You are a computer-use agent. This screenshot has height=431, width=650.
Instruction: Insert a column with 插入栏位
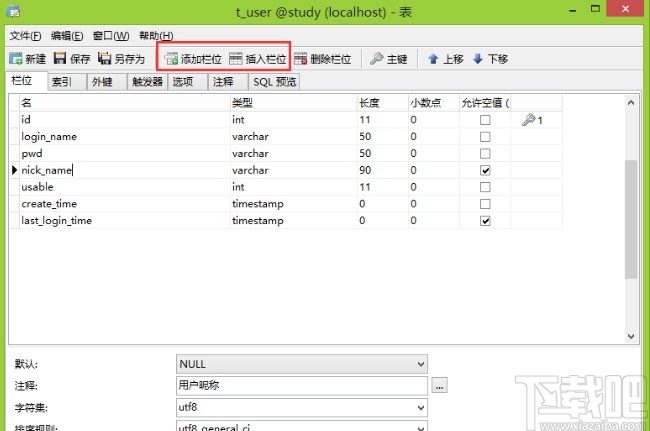pos(257,59)
